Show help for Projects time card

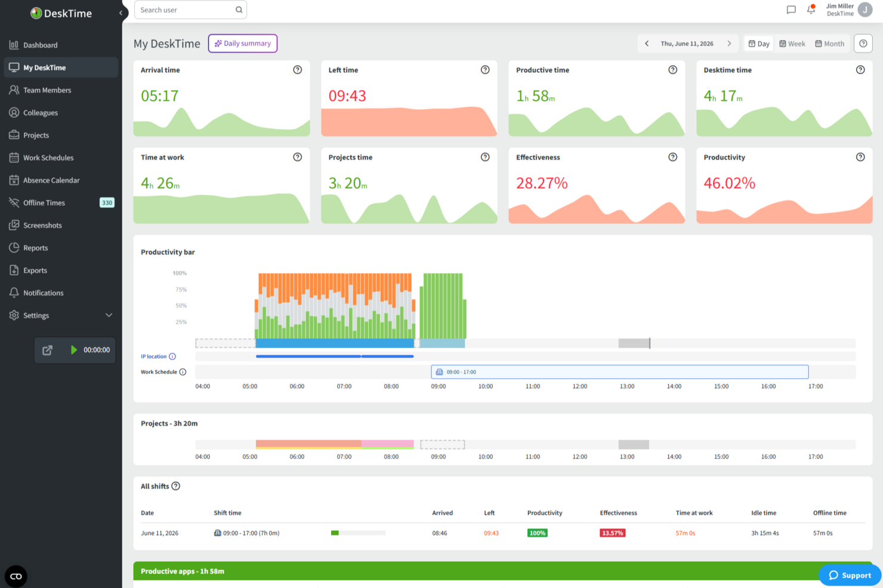485,157
